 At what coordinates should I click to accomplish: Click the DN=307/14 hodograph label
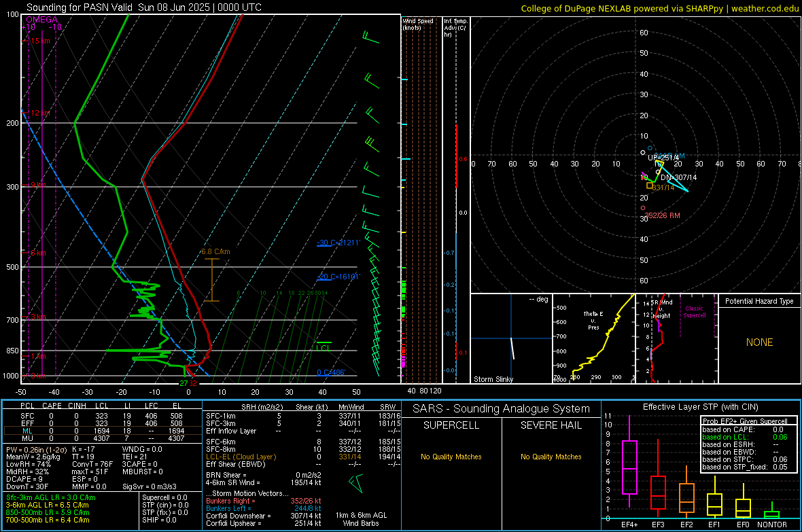tap(679, 177)
